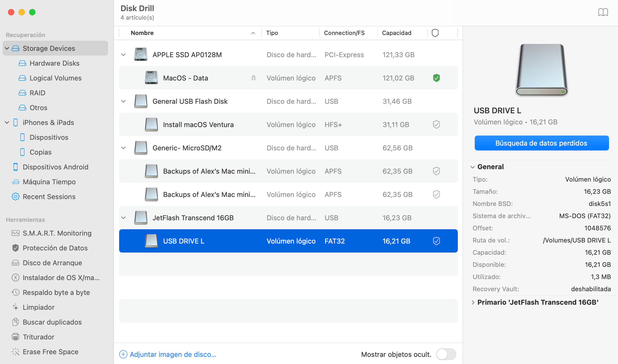The width and height of the screenshot is (618, 364).
Task: Click Adjuntar imagen de disco link
Action: click(x=173, y=354)
